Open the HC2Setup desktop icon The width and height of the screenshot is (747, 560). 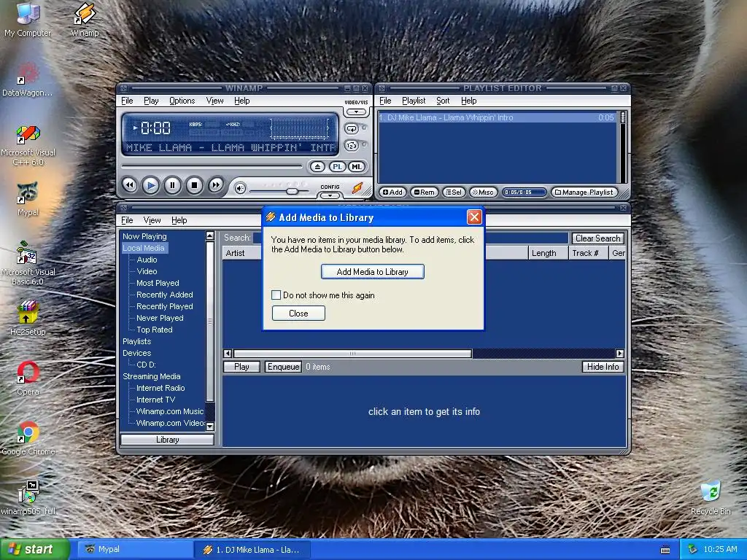pos(28,318)
